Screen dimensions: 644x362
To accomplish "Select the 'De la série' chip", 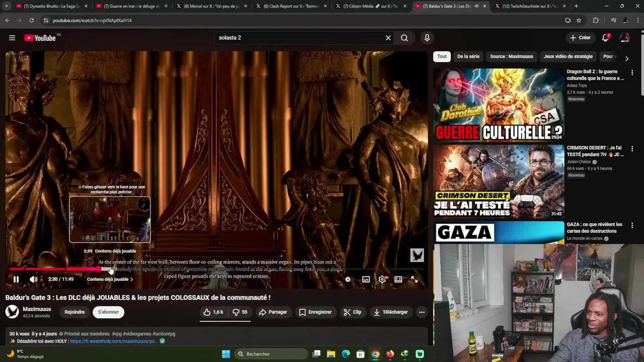I will (468, 56).
